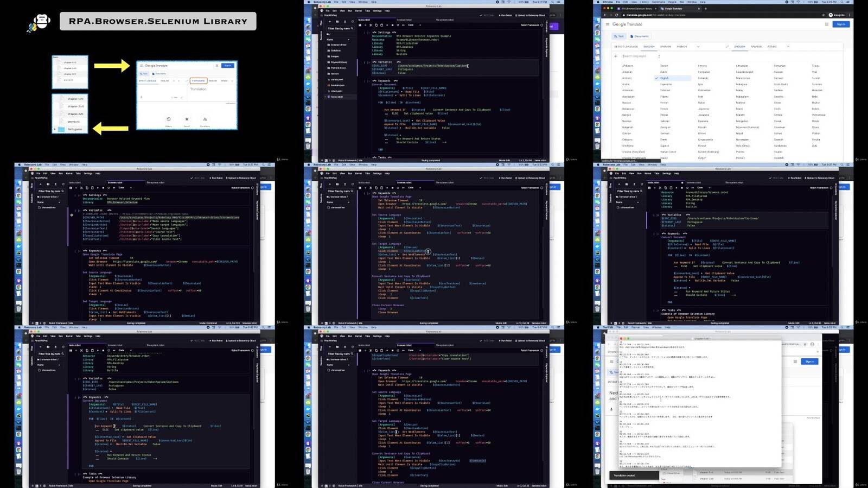This screenshot has width=868, height=488.
Task: Click back arrow beside Search languages field
Action: 616,56
